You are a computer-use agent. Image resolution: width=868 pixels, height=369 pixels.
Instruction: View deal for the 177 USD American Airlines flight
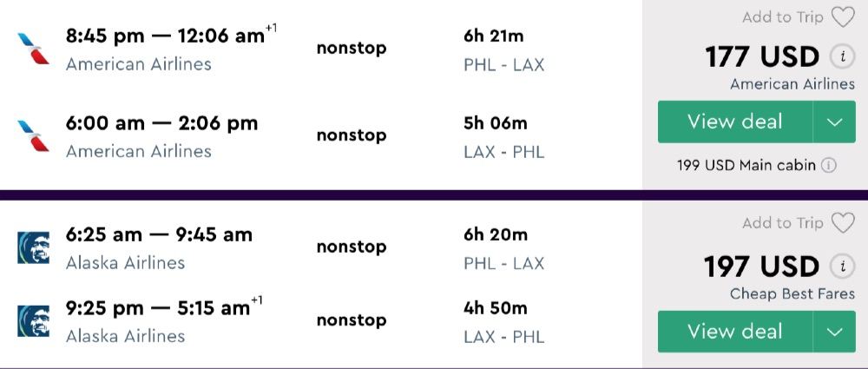pos(734,122)
